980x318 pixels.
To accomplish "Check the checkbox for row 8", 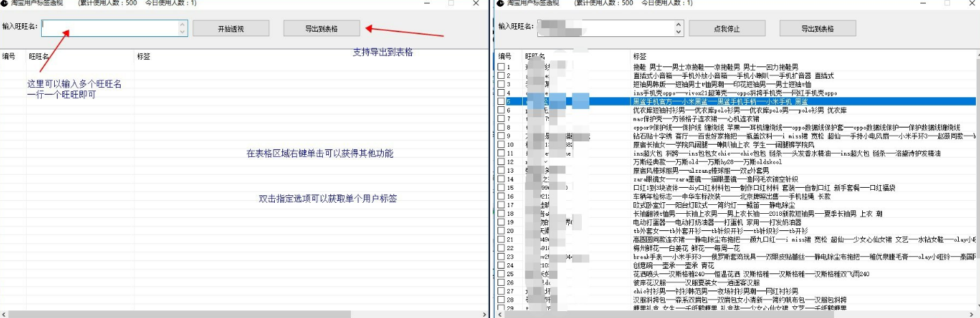I will pos(502,127).
